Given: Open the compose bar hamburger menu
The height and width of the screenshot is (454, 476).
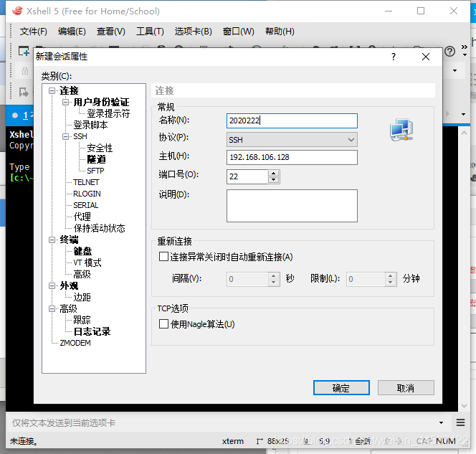Looking at the screenshot, I should pos(460,422).
